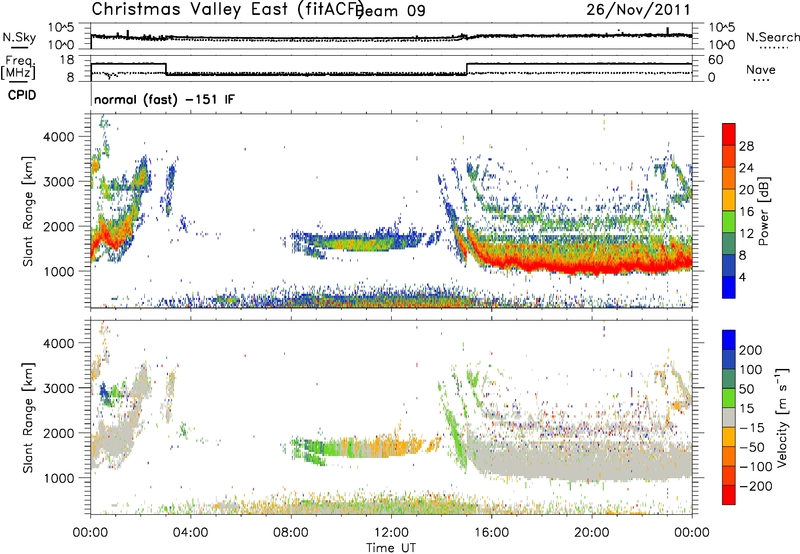800x554 pixels.
Task: Click the 4 label on the power colorbar
Action: pyautogui.click(x=742, y=278)
